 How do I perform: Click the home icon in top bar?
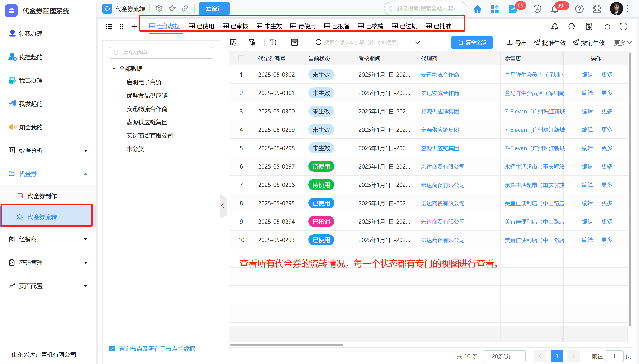477,9
